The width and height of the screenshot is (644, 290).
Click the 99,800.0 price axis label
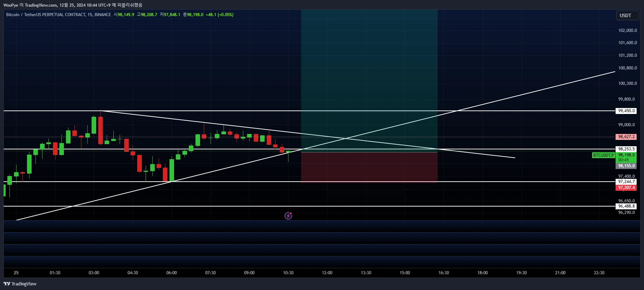(626, 99)
